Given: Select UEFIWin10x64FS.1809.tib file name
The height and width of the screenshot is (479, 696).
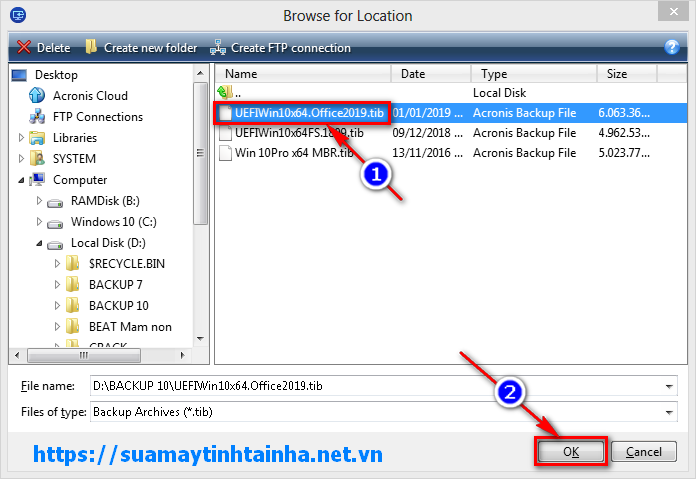Looking at the screenshot, I should coord(299,133).
